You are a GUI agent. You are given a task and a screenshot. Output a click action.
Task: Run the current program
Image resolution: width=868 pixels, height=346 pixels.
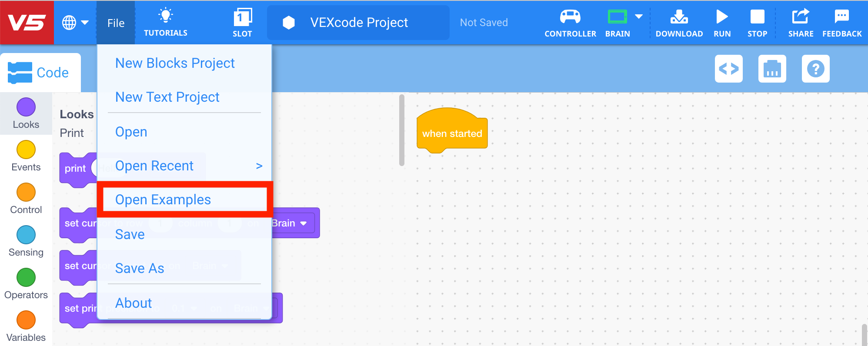click(x=722, y=22)
